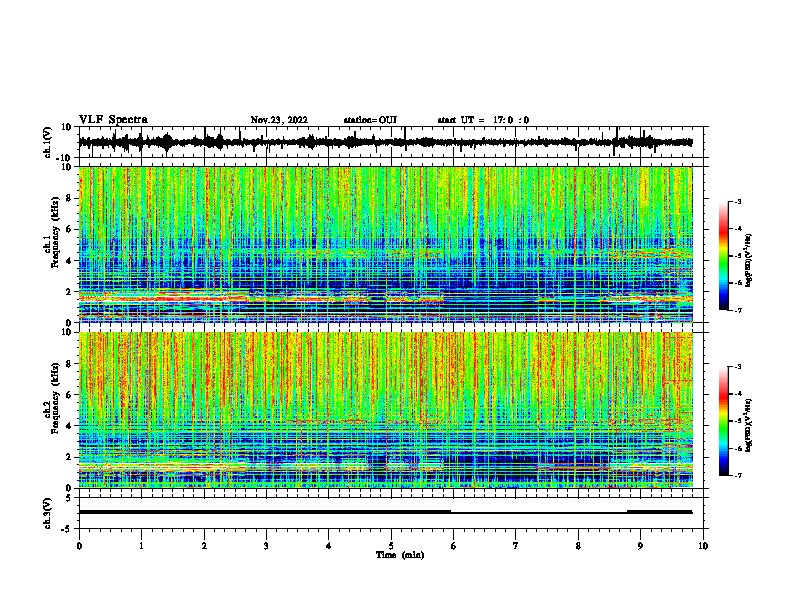Click the '-7' label on ch.1 colorbar
792x612 pixels.
pyautogui.click(x=737, y=310)
